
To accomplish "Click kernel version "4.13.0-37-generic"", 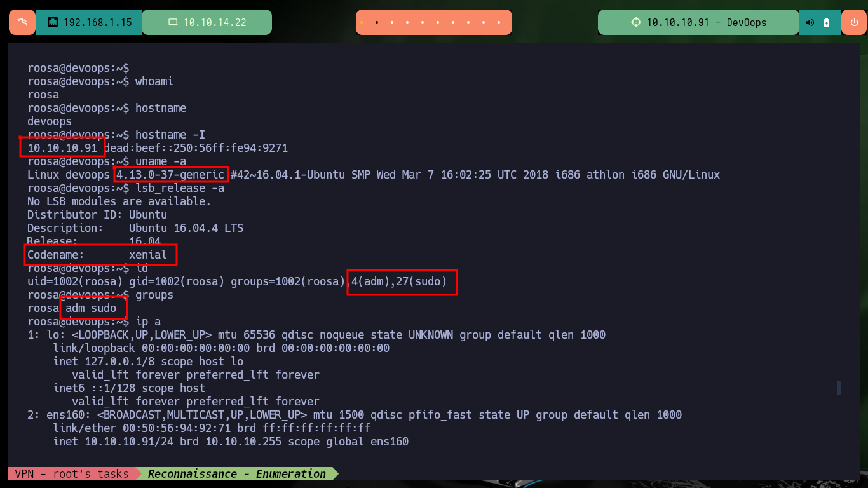I will pyautogui.click(x=170, y=175).
